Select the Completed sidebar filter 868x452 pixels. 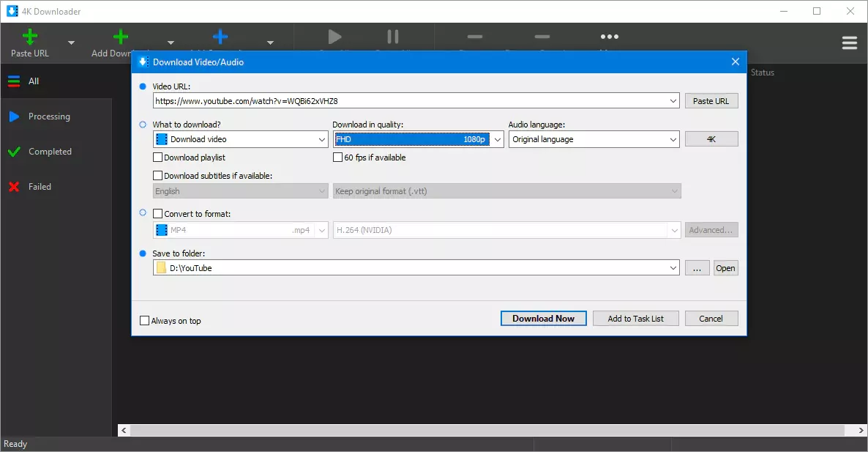click(50, 152)
